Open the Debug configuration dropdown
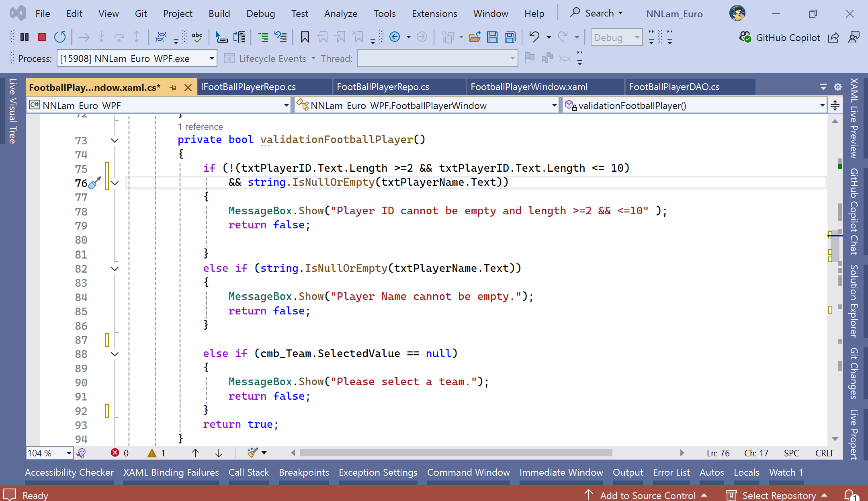Screen dimensions: 868x501 click(x=616, y=37)
